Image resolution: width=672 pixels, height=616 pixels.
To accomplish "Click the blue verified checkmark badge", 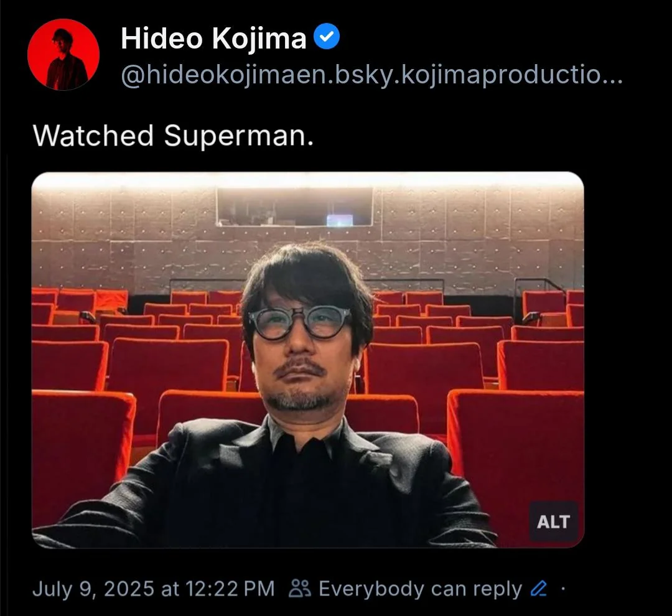I will point(327,37).
